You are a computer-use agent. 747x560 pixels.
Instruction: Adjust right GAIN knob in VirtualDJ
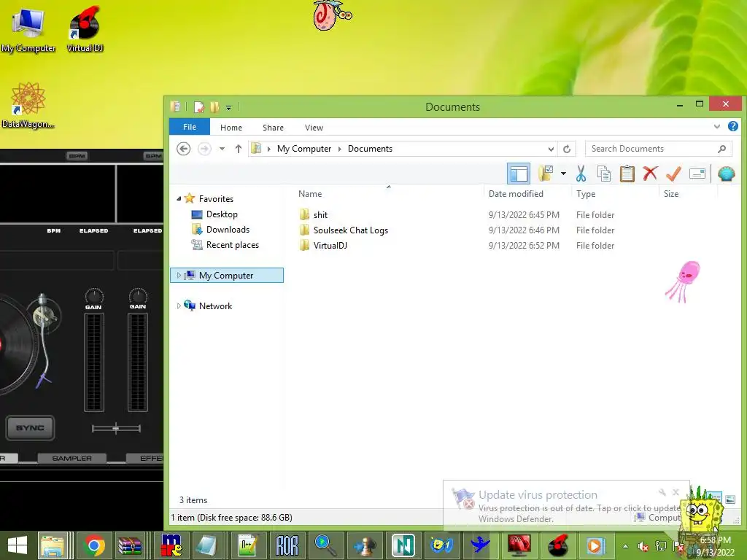138,296
